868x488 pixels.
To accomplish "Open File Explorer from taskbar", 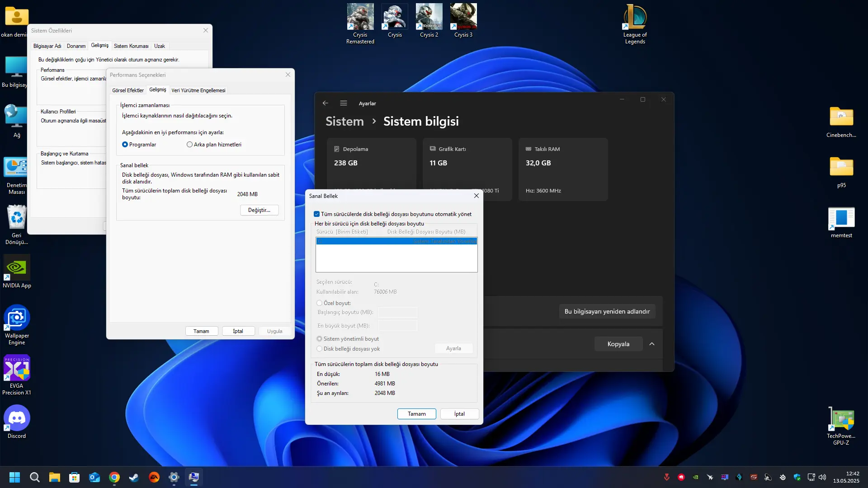I will tap(55, 477).
